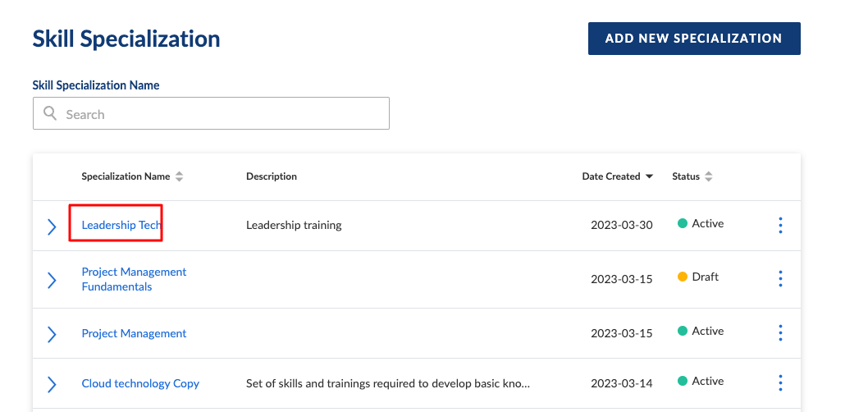Open the Leadership Tech link

tap(121, 225)
